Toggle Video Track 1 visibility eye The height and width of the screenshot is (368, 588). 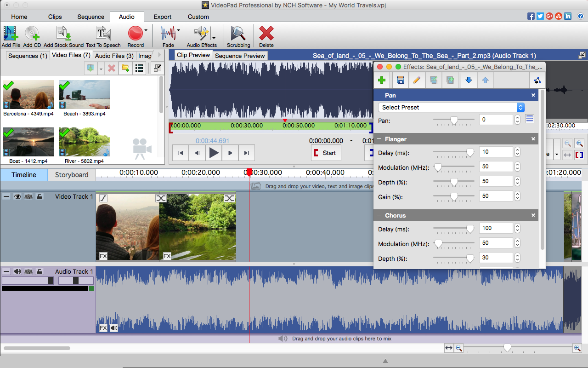click(17, 196)
